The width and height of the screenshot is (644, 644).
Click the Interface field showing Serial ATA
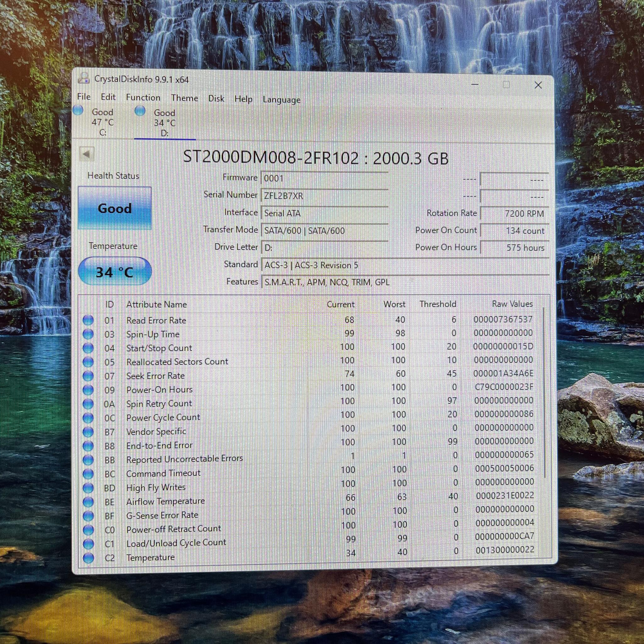tap(325, 213)
